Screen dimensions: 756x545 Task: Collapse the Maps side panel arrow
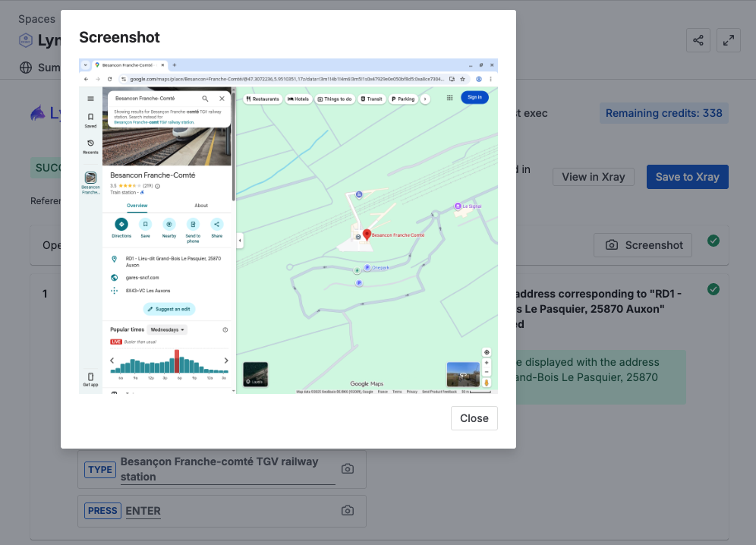(x=240, y=241)
